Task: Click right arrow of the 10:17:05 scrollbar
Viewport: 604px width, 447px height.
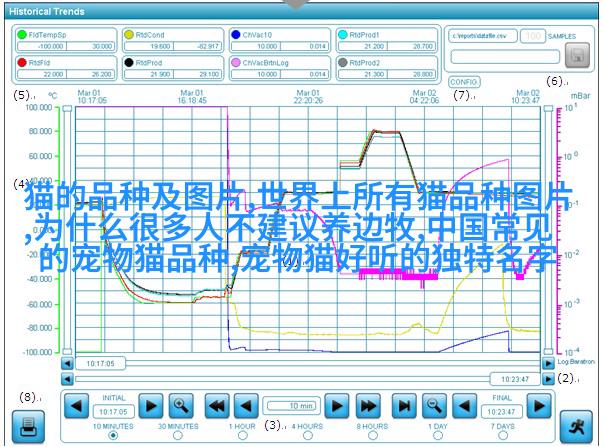Action: (548, 363)
